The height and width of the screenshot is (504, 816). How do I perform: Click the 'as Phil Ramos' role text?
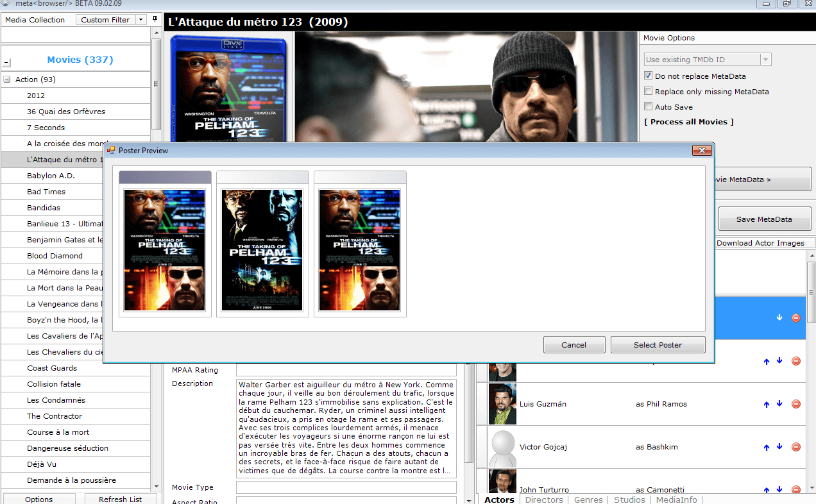[661, 404]
